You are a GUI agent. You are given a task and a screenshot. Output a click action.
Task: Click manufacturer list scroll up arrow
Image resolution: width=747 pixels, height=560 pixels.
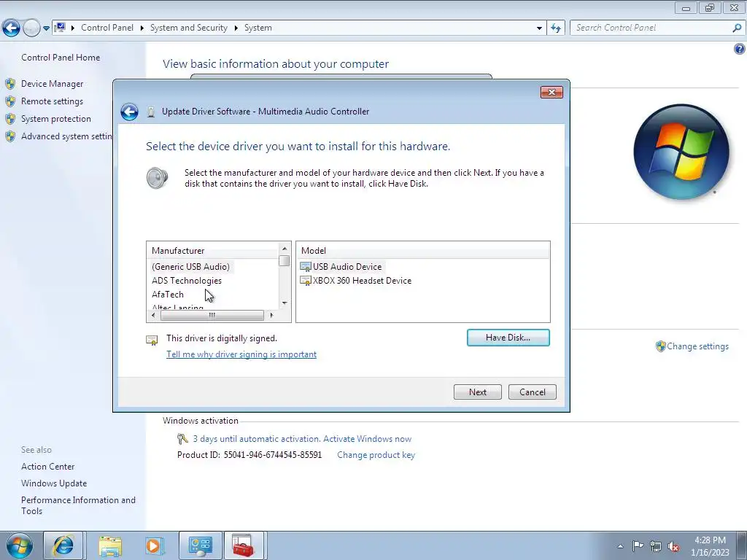pos(285,249)
